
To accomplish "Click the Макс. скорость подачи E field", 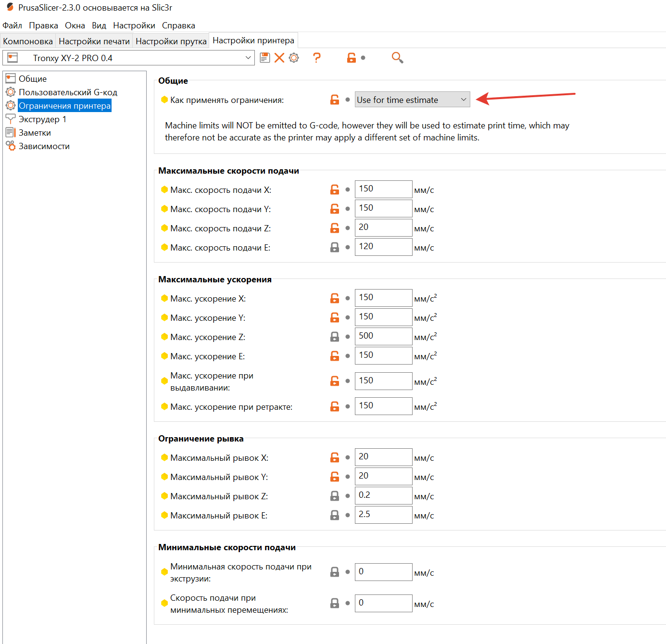I will [x=383, y=247].
